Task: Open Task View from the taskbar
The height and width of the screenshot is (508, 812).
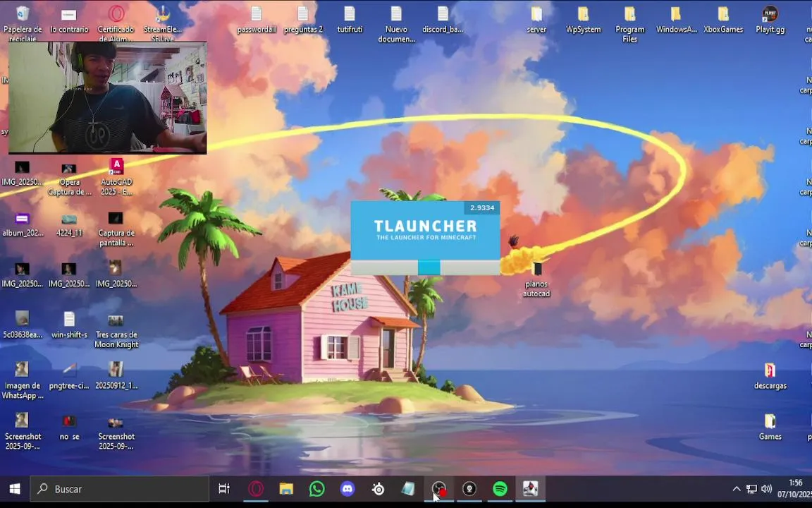Action: (x=223, y=489)
